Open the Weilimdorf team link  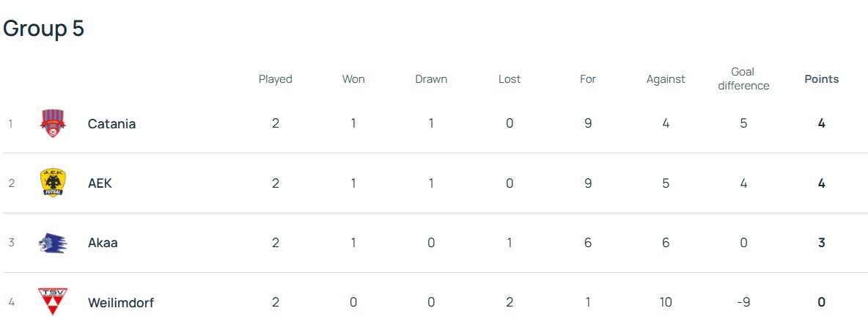120,302
